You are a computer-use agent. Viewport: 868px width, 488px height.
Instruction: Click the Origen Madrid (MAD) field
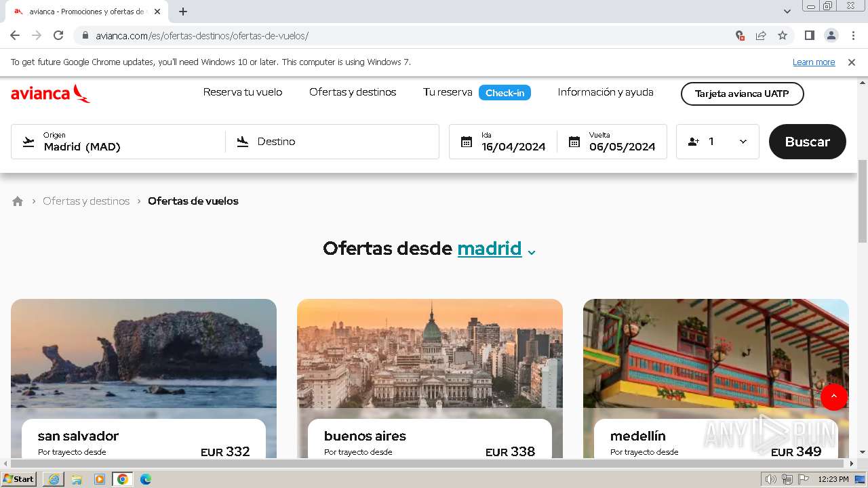click(119, 142)
